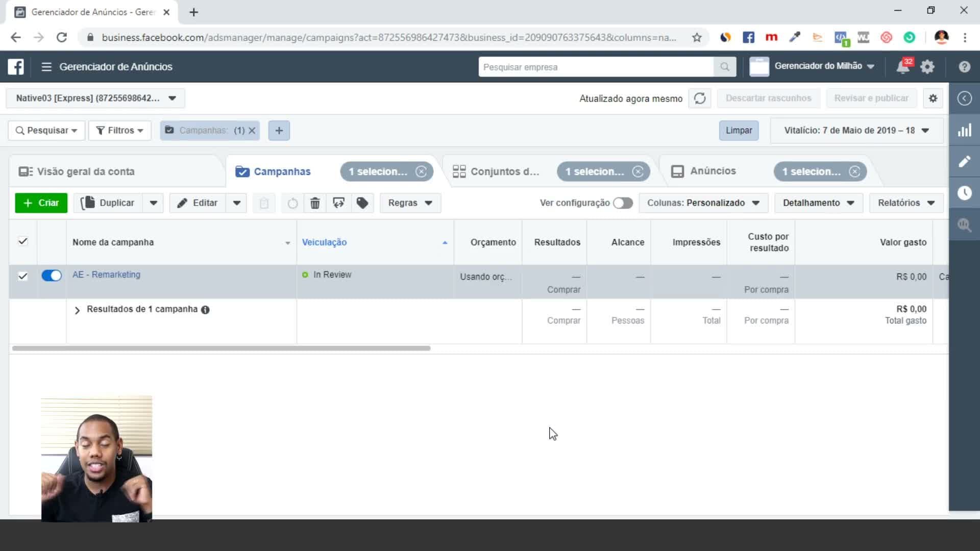Image resolution: width=980 pixels, height=551 pixels.
Task: Open the Filtros dropdown
Action: coord(120,131)
